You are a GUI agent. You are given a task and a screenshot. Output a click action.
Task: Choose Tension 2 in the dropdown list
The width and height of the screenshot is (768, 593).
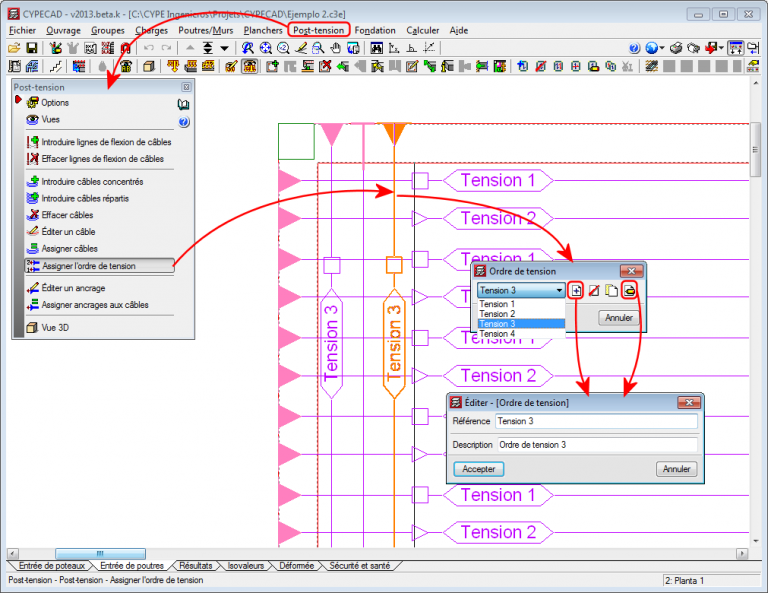coord(521,314)
